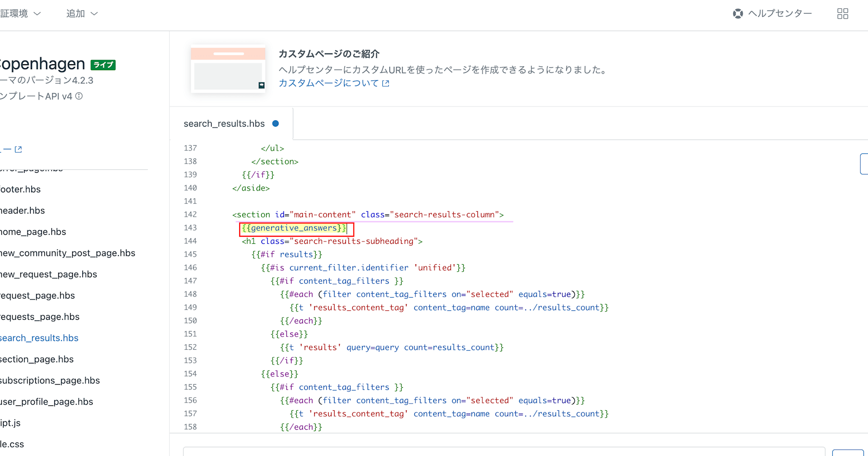
Task: Open footer.hbs in the file list
Action: tap(20, 189)
